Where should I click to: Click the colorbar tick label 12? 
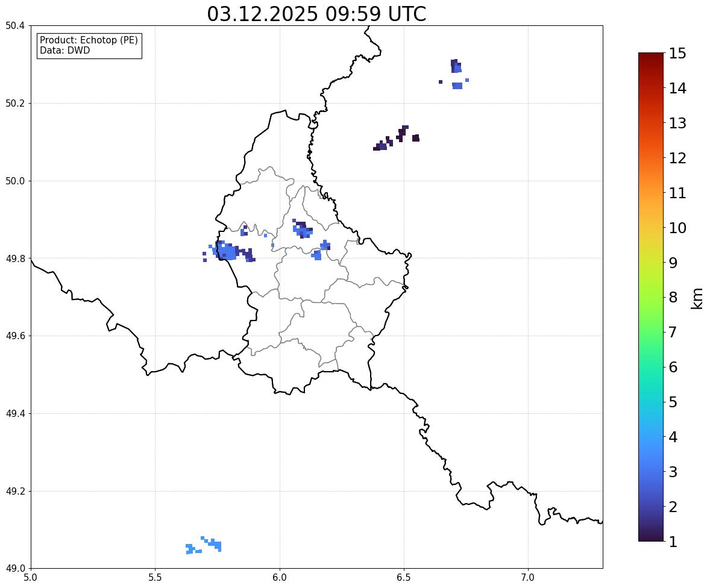click(x=677, y=158)
